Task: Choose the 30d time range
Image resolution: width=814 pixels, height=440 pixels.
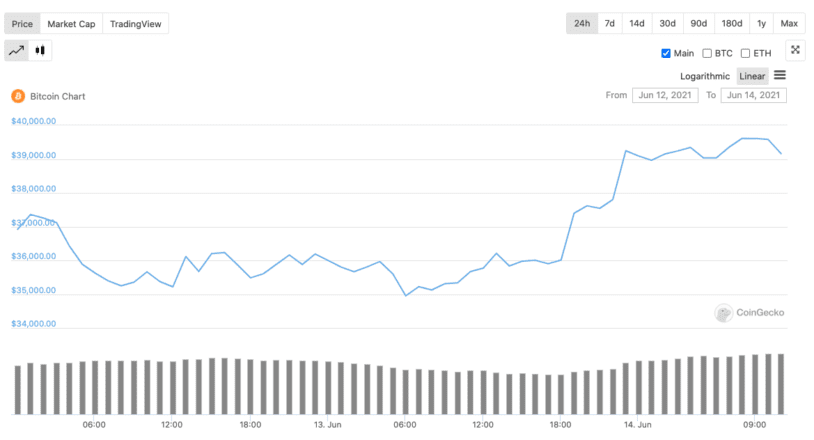Action: [x=668, y=23]
